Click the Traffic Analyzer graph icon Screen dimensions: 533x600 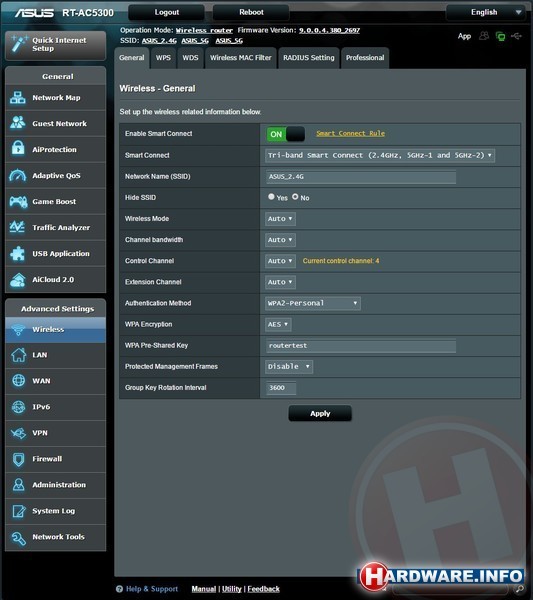(18, 227)
